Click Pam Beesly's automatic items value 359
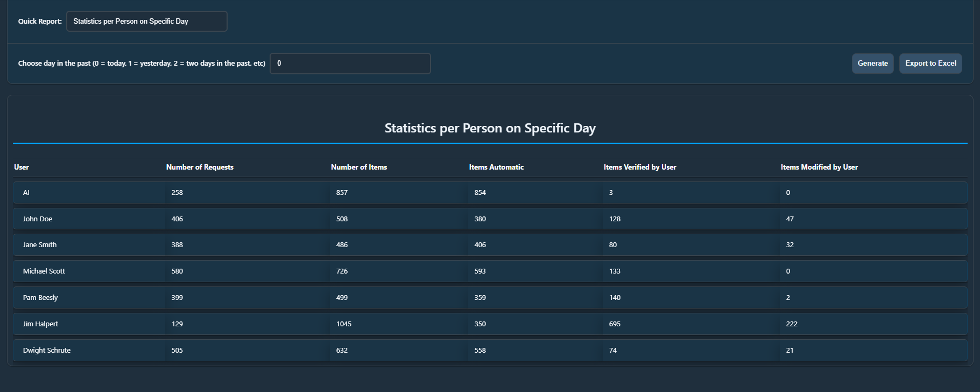Viewport: 980px width, 392px height. [x=480, y=297]
